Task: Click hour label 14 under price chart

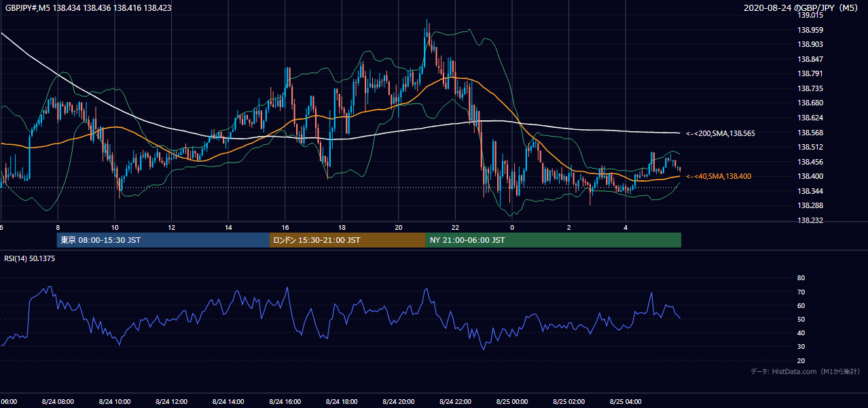Action: pos(228,227)
